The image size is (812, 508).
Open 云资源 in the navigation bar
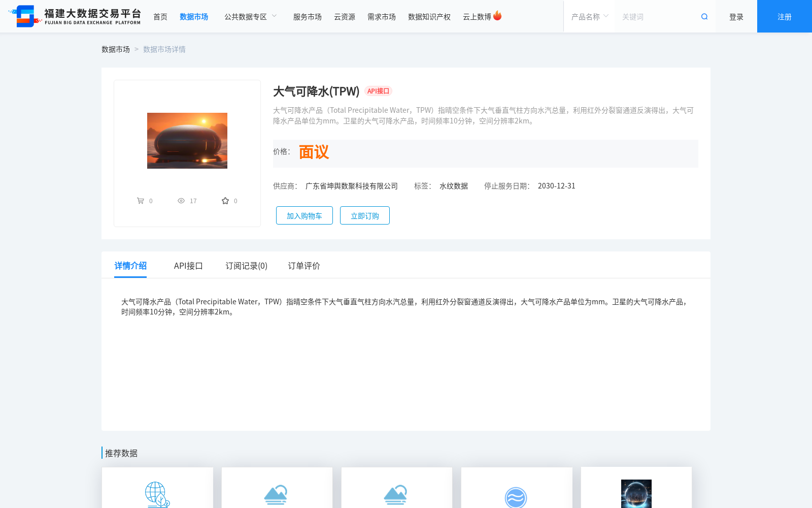coord(345,17)
